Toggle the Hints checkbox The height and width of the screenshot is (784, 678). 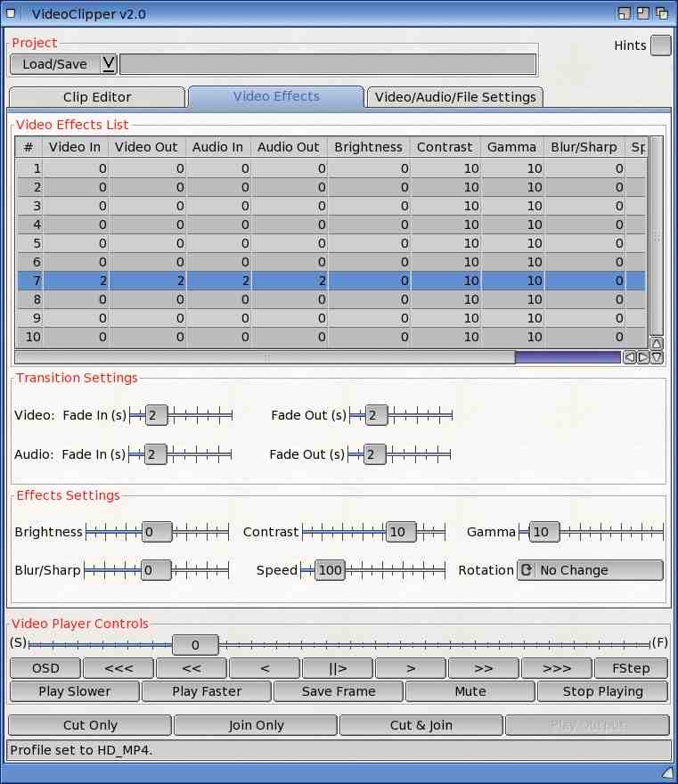660,45
